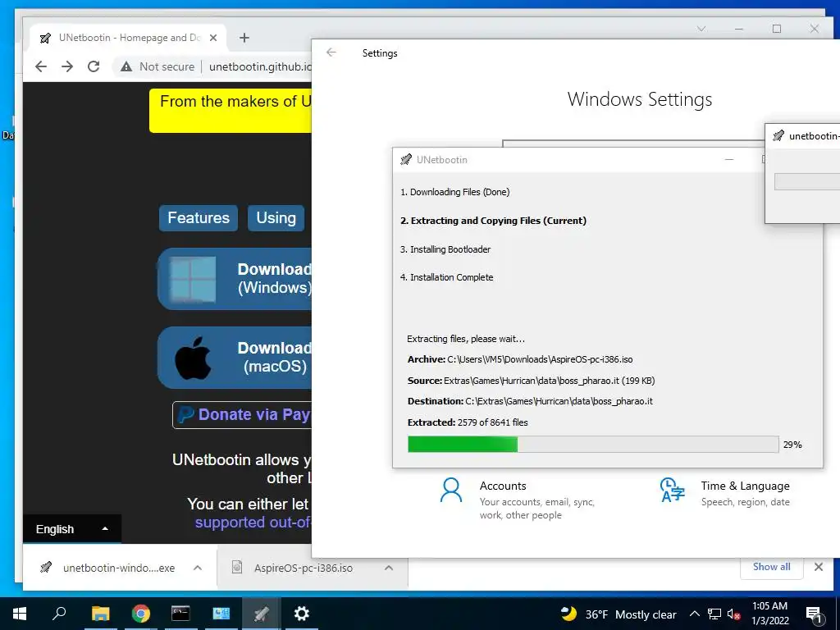Viewport: 840px width, 630px height.
Task: Click step 2 Extracting and Copying Files
Action: point(493,221)
